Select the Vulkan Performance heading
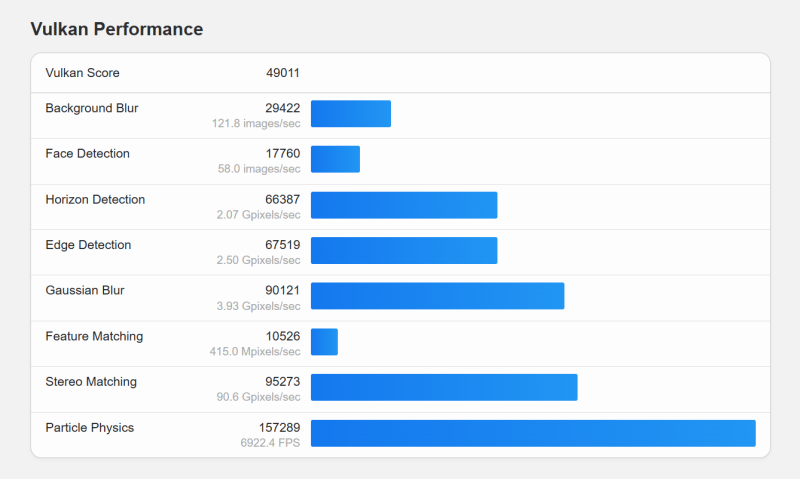The image size is (800, 479). tap(116, 29)
